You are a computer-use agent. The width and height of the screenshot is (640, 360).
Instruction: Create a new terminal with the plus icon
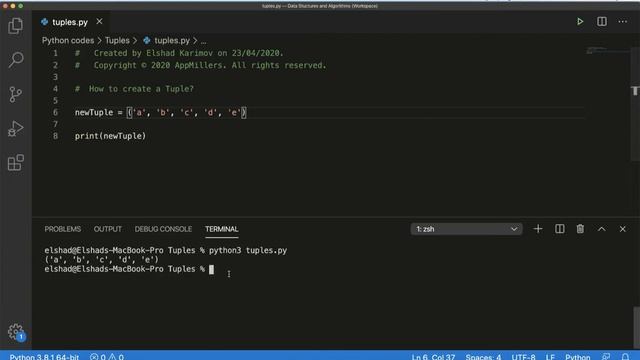point(538,229)
